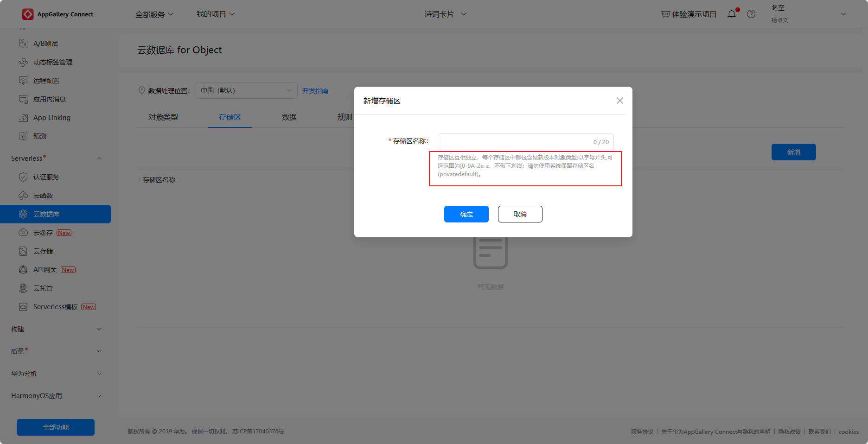Click the 应用内消息 sidebar icon
This screenshot has width=868, height=444.
tap(23, 99)
